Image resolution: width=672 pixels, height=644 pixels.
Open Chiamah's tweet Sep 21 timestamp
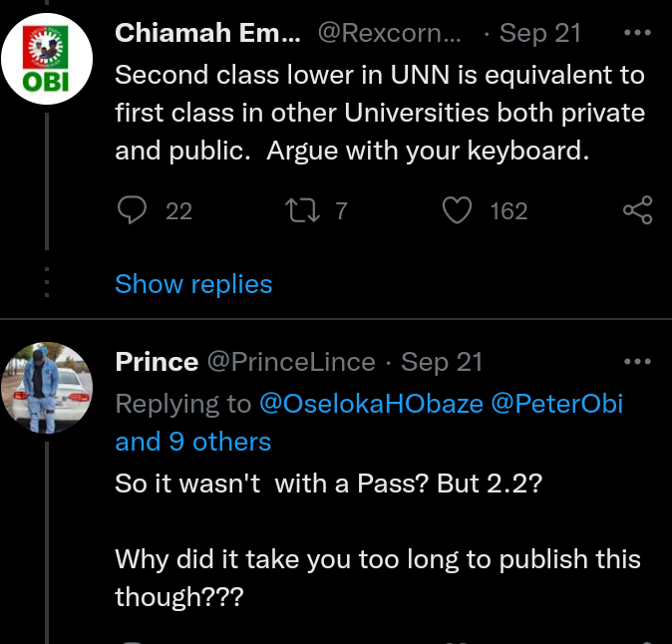[x=540, y=33]
